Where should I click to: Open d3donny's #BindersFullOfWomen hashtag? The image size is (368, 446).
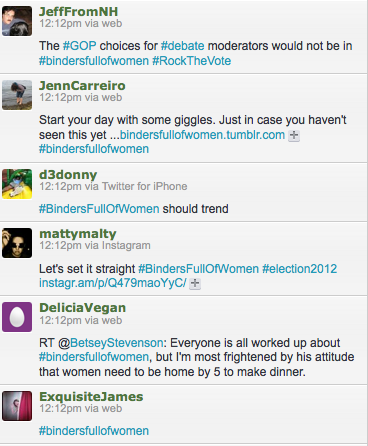tap(99, 209)
